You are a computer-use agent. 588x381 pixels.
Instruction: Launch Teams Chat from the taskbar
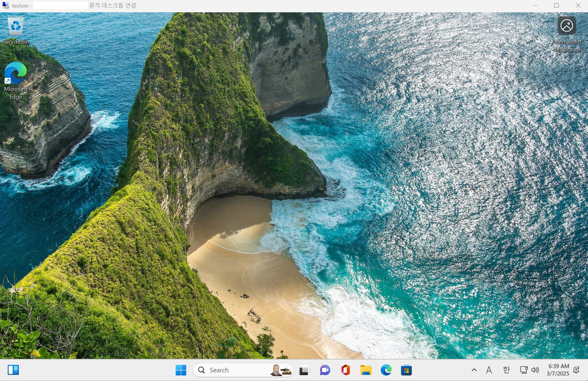click(x=325, y=370)
